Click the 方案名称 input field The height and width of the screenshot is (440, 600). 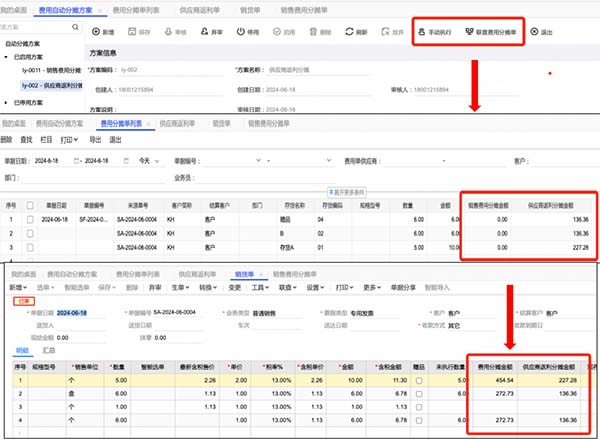coord(330,70)
